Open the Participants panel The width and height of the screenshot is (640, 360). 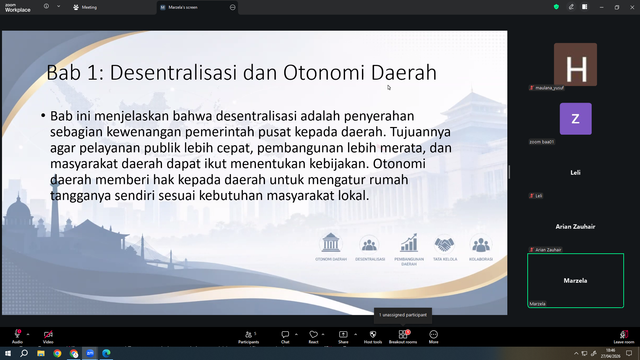pyautogui.click(x=249, y=337)
